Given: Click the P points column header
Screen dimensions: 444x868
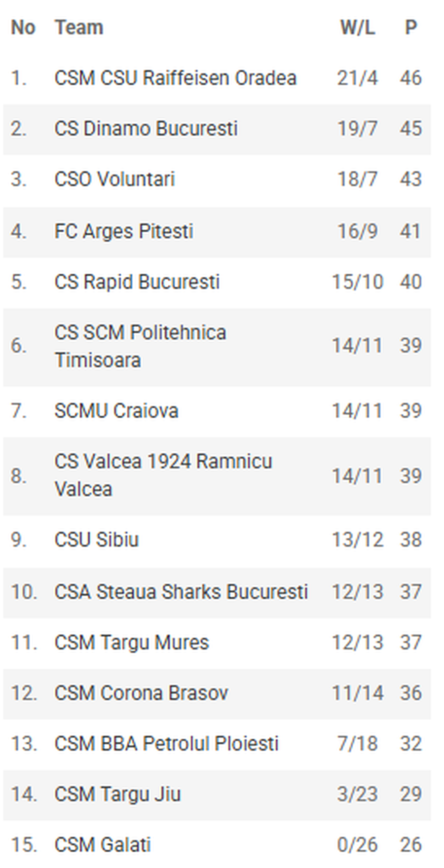Looking at the screenshot, I should (x=410, y=28).
